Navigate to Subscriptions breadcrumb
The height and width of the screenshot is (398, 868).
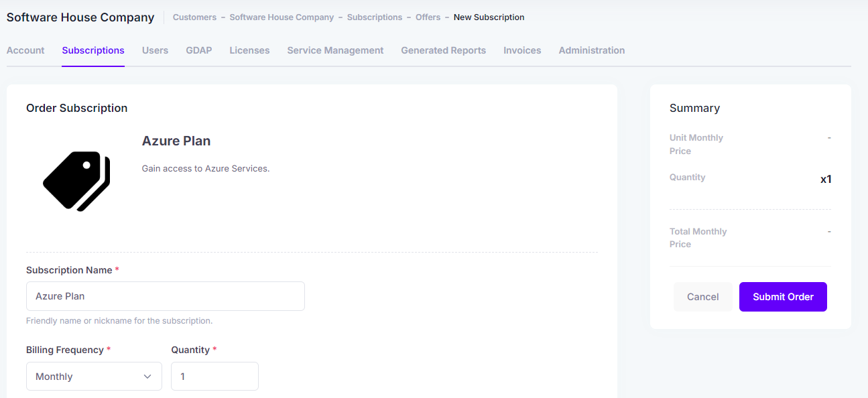(375, 17)
